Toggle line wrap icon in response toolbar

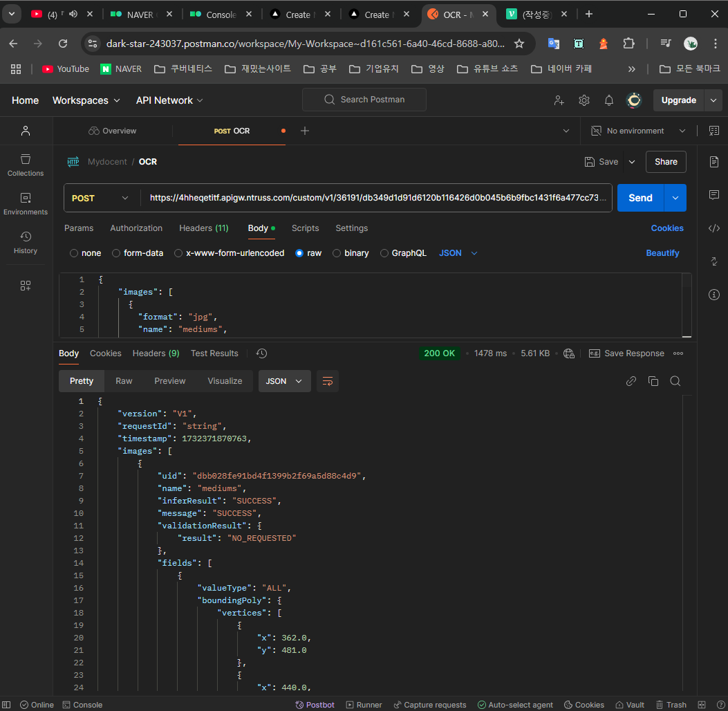click(328, 381)
